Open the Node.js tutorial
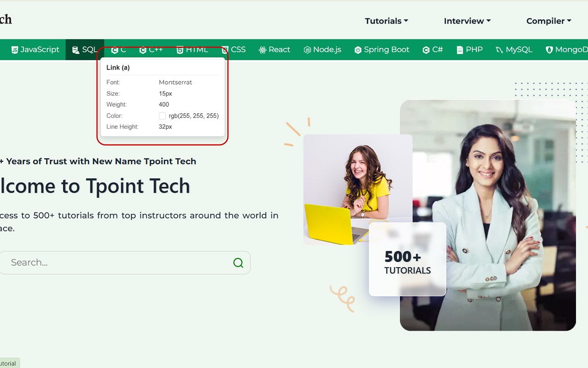Image resolution: width=588 pixels, height=368 pixels. (322, 50)
